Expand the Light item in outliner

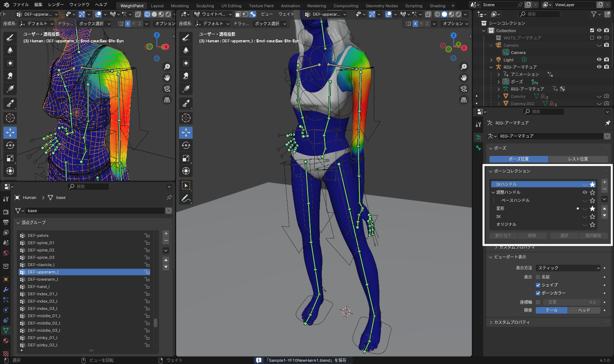(x=491, y=60)
